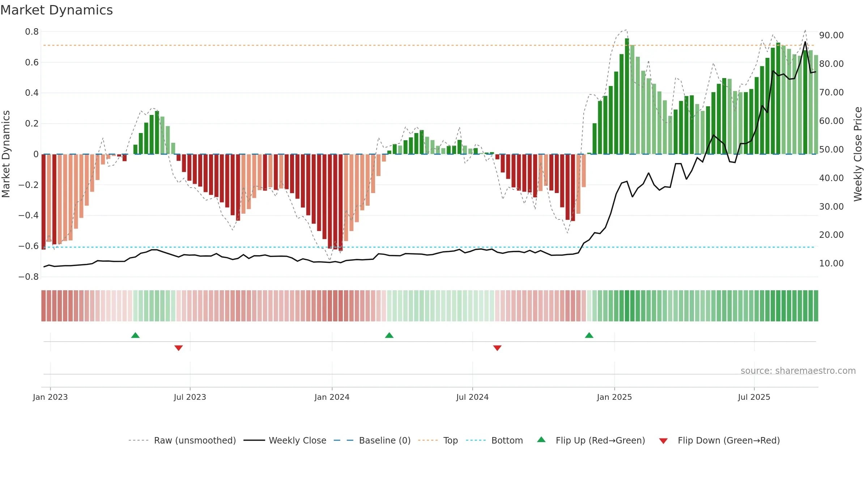The width and height of the screenshot is (868, 488).
Task: Click the Jul 2024 axis label
Action: 472,397
